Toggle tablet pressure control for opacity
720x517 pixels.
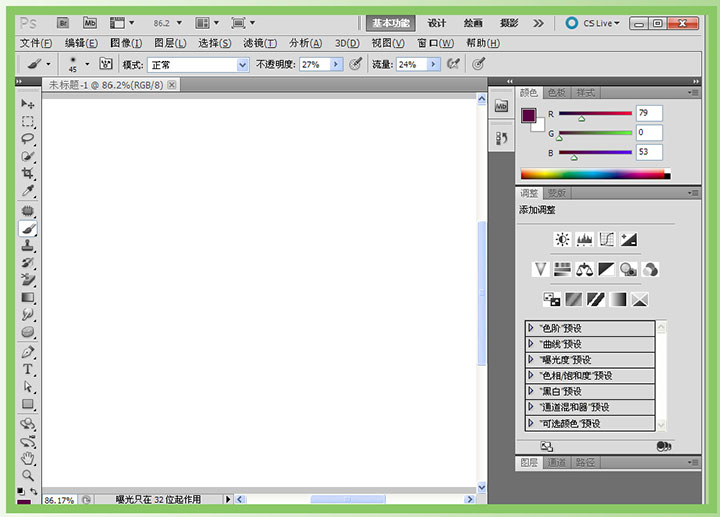click(357, 64)
